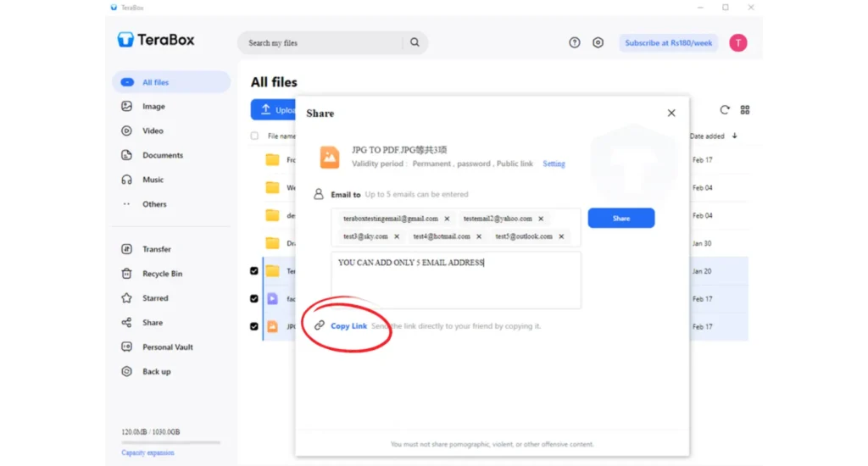
Task: Click the Personal Vault icon
Action: point(127,347)
